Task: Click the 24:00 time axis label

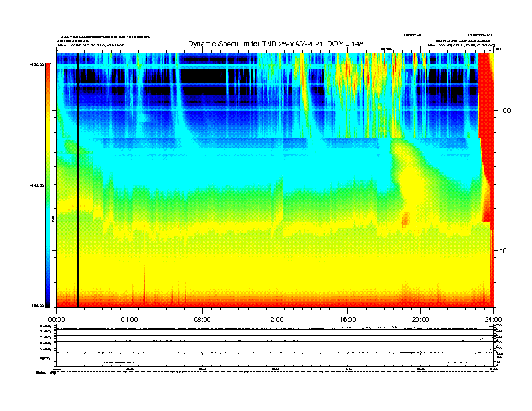Action: 493,320
